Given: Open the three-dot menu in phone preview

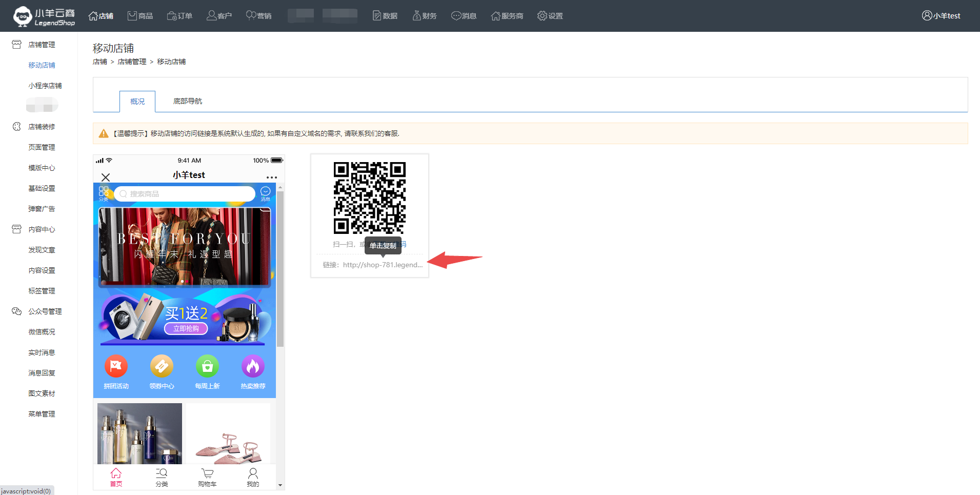Looking at the screenshot, I should tap(271, 177).
